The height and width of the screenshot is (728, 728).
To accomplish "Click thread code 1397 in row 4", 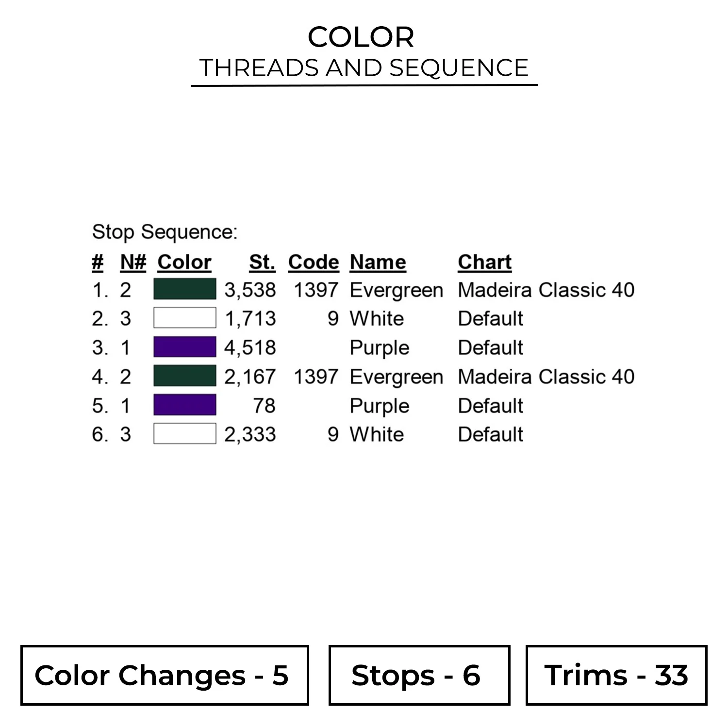I will tap(316, 377).
